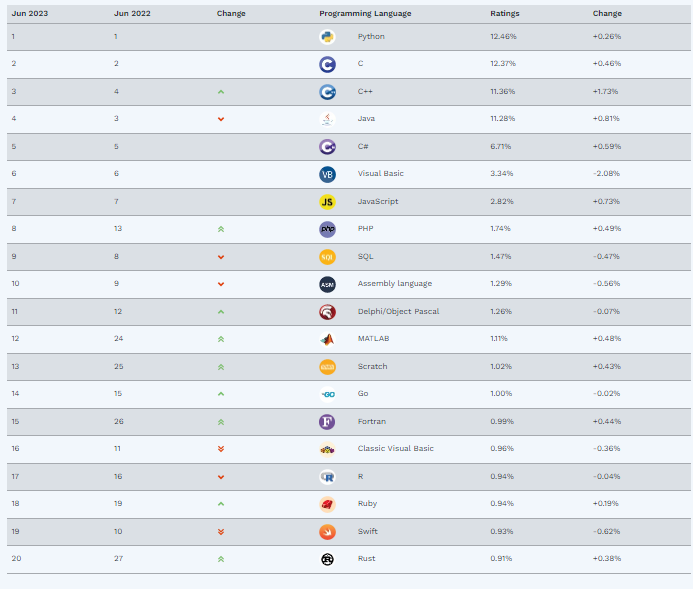Click the C++ language logo
The height and width of the screenshot is (589, 693).
[327, 92]
